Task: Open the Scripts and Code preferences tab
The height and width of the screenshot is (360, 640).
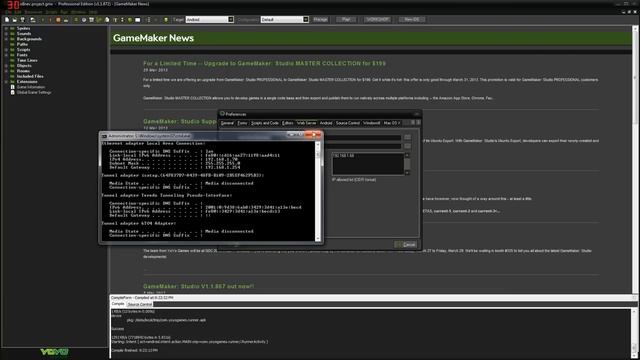Action: click(264, 123)
